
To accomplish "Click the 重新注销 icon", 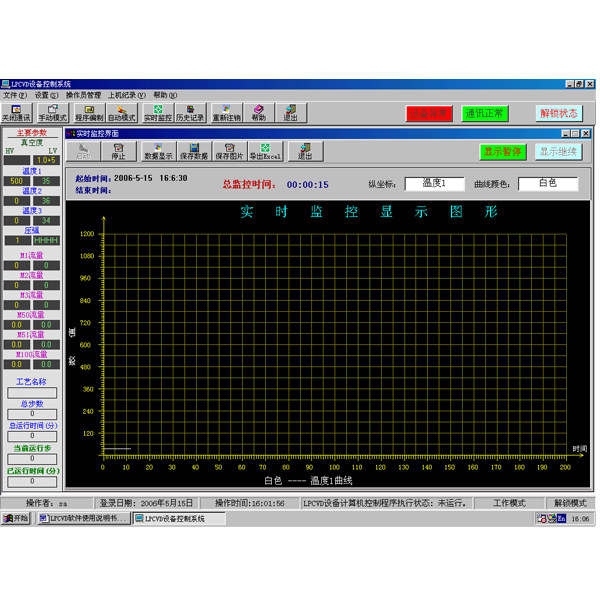I will (x=227, y=113).
